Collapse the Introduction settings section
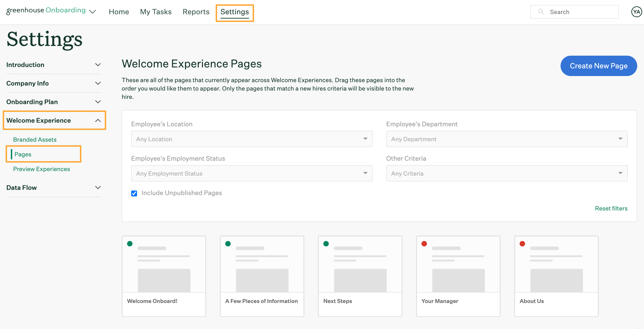The image size is (644, 329). coord(98,65)
